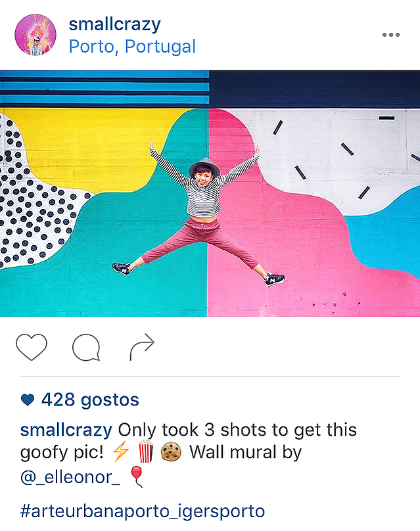View the 428 gostos likes list
420x531 pixels.
tap(90, 400)
